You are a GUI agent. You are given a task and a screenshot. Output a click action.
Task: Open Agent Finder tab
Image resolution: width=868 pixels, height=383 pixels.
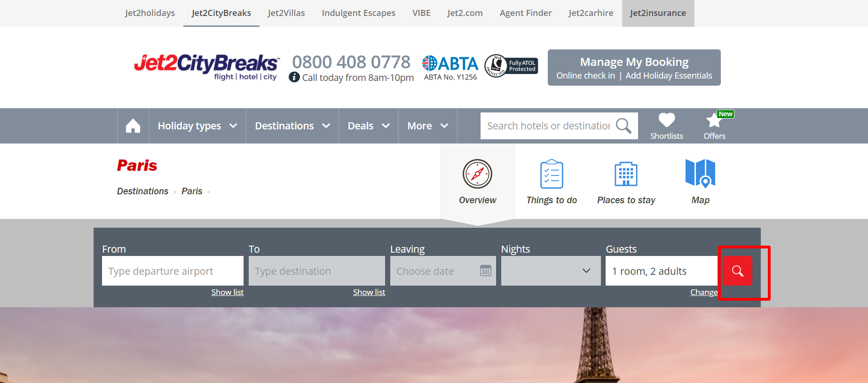(526, 13)
